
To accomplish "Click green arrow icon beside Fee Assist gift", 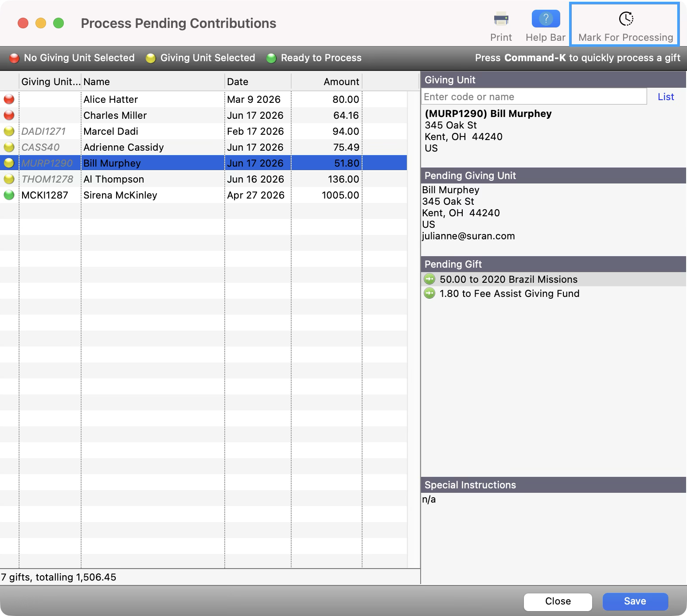I will pos(429,293).
